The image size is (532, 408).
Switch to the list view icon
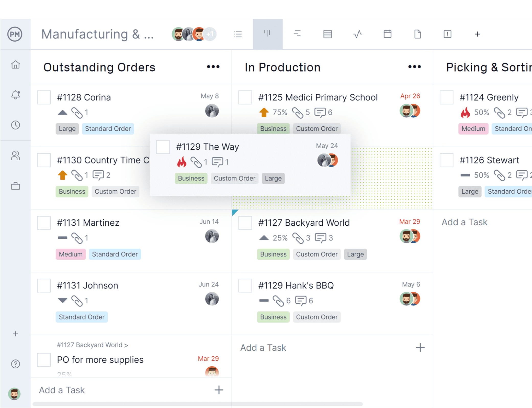click(238, 34)
